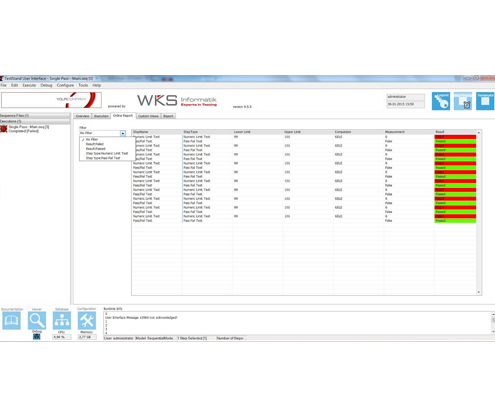The height and width of the screenshot is (400, 495).
Task: Open the Database network diagram icon
Action: [x=62, y=321]
